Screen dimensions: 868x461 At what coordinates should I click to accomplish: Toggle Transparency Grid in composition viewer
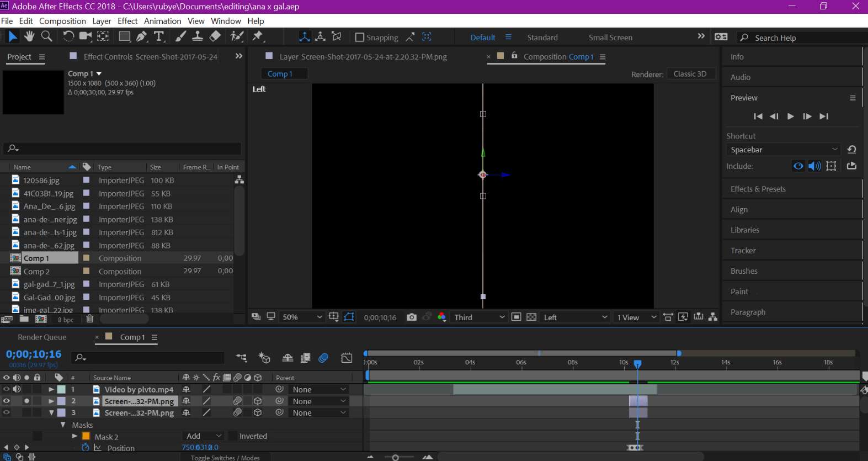[x=531, y=317]
